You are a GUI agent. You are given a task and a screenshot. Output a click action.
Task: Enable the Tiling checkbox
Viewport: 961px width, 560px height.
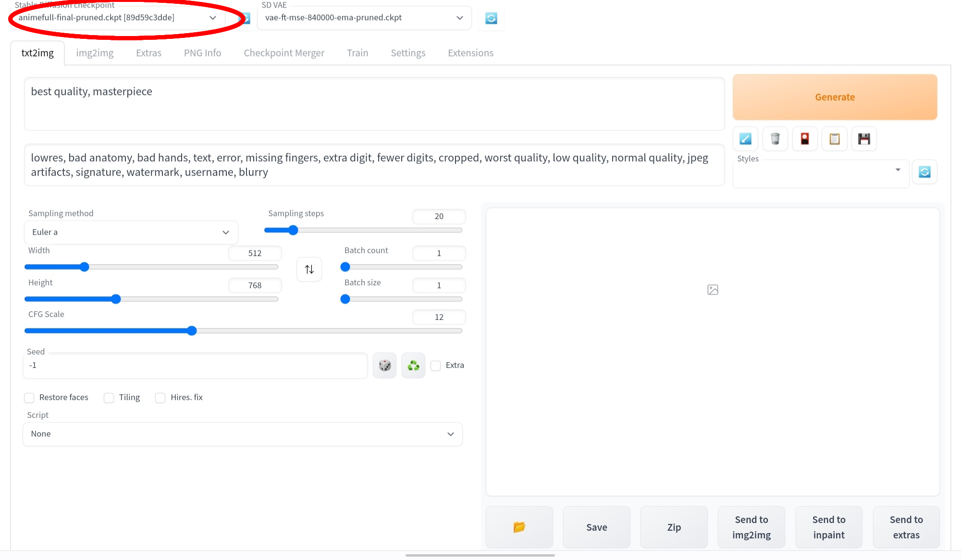coord(109,398)
